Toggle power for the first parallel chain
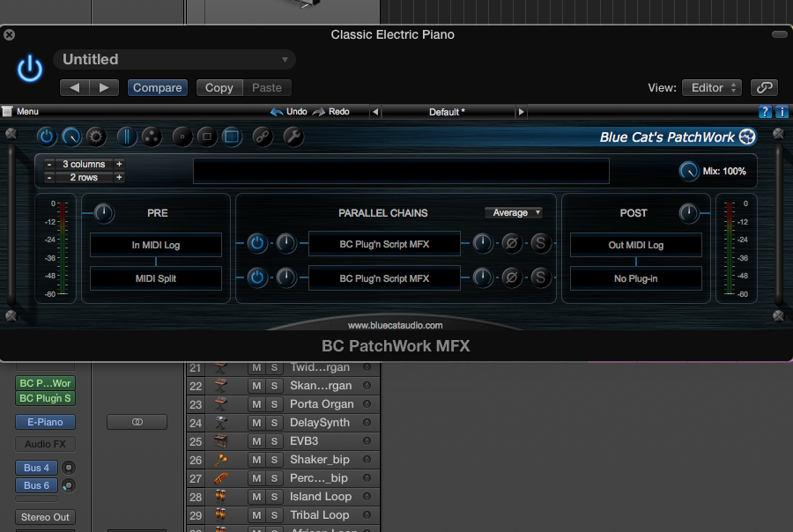Screen dimensions: 793x532 (257, 244)
